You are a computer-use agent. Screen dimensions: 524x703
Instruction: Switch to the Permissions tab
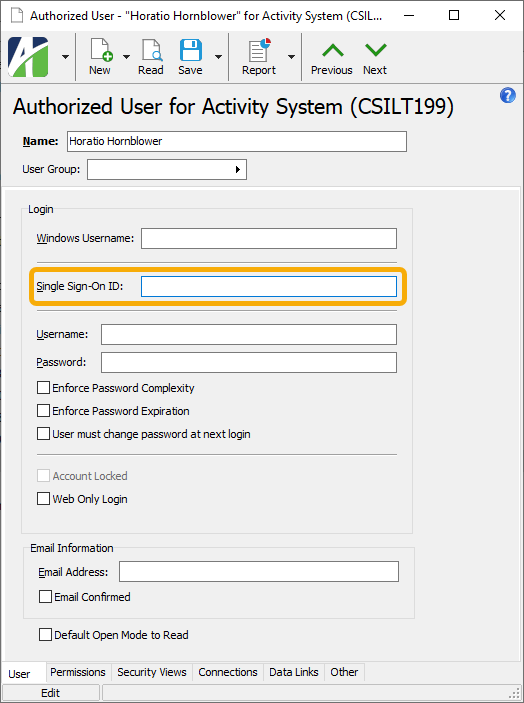(78, 672)
